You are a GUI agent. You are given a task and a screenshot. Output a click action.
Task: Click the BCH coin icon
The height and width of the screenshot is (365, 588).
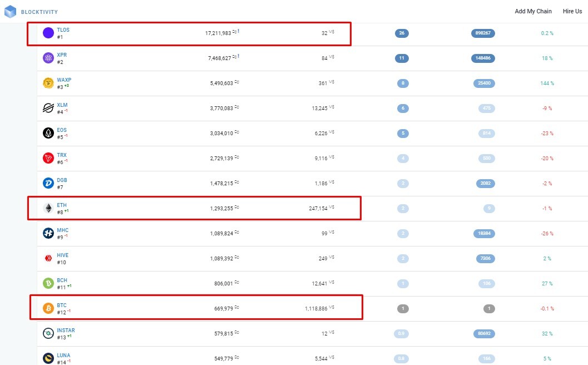click(48, 283)
